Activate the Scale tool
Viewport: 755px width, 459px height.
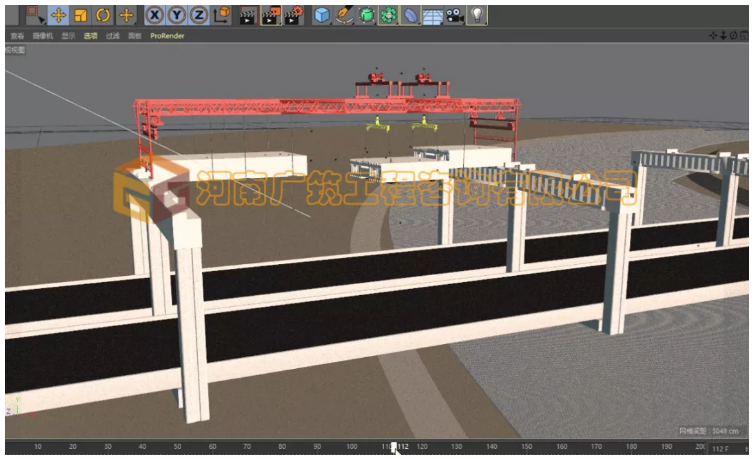80,15
